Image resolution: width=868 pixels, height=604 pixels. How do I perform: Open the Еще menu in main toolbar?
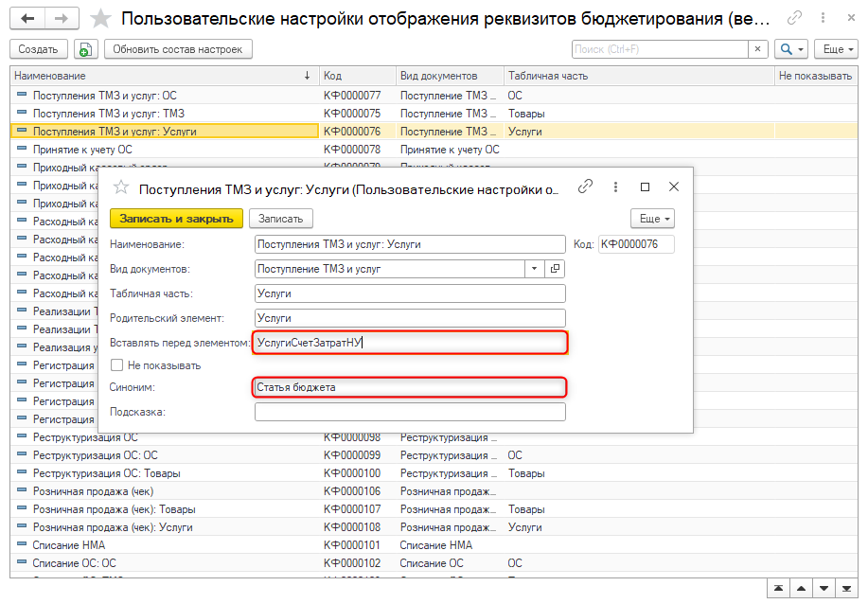[x=837, y=49]
